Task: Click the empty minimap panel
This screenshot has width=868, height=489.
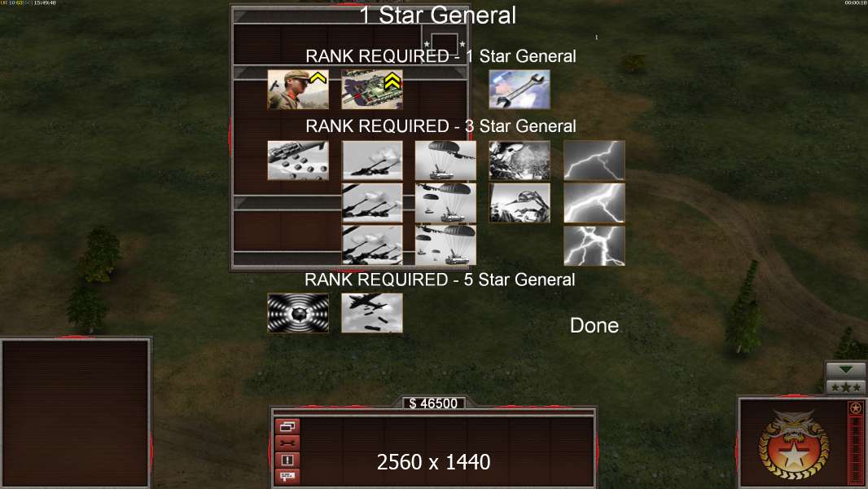Action: 75,413
